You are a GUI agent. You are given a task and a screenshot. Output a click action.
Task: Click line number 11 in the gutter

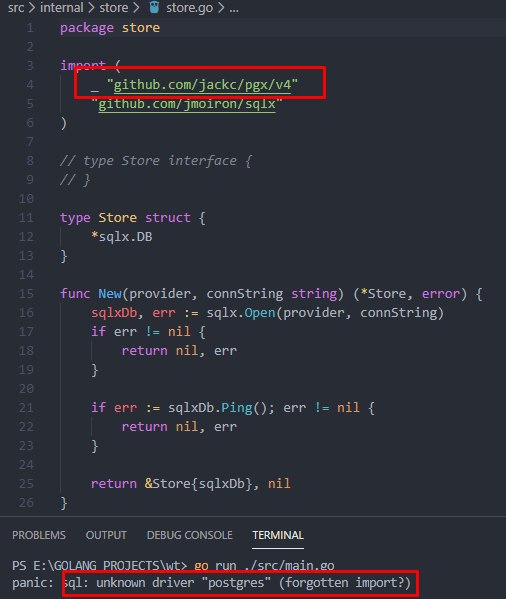coord(26,218)
